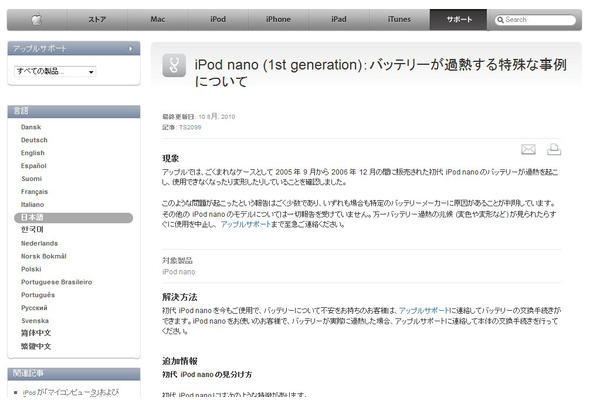Switch language to Svenska

[x=35, y=321]
